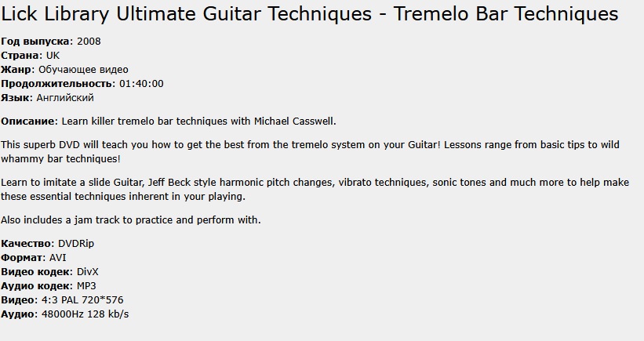
Task: Click the 'Английский' language text
Action: point(65,98)
